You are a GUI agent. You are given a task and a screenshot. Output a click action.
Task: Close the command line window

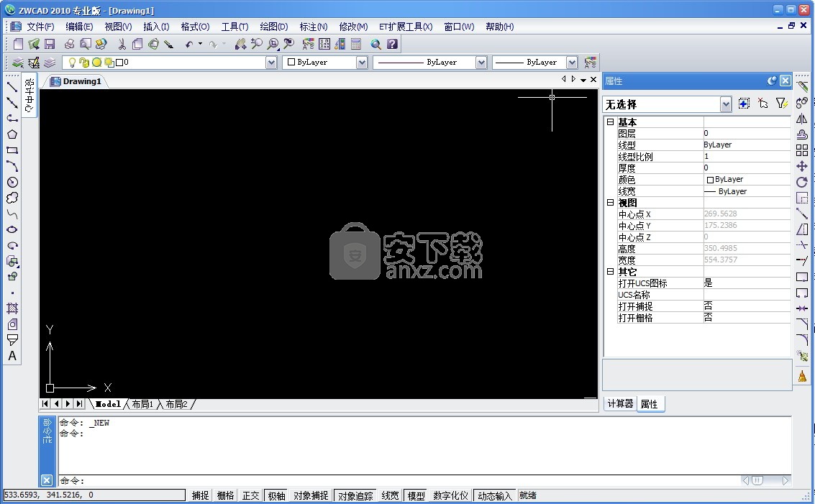47,480
